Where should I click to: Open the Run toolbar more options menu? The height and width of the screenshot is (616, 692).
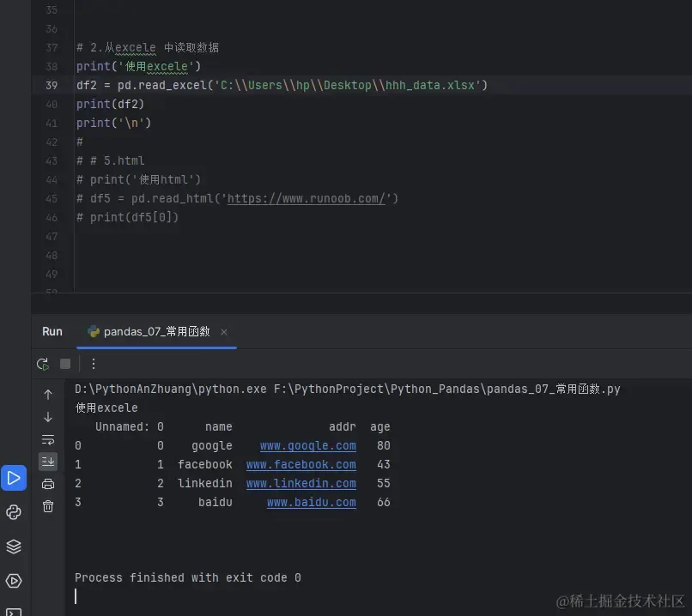(93, 364)
